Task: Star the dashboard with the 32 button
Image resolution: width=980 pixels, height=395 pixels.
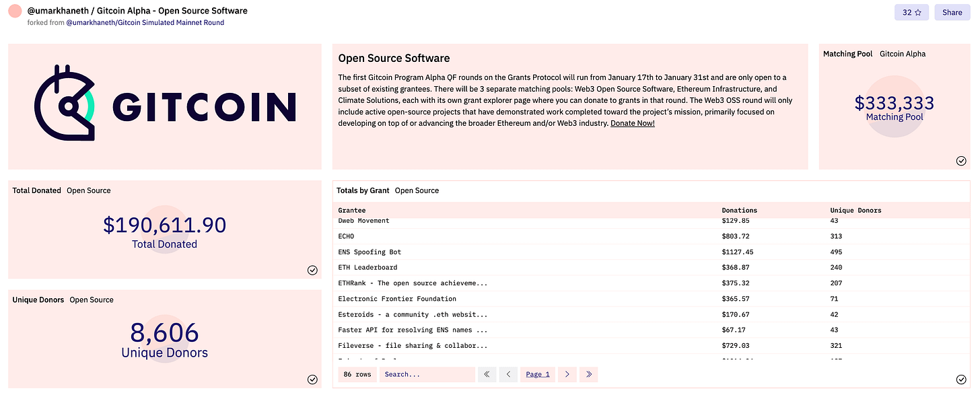Action: click(x=911, y=12)
